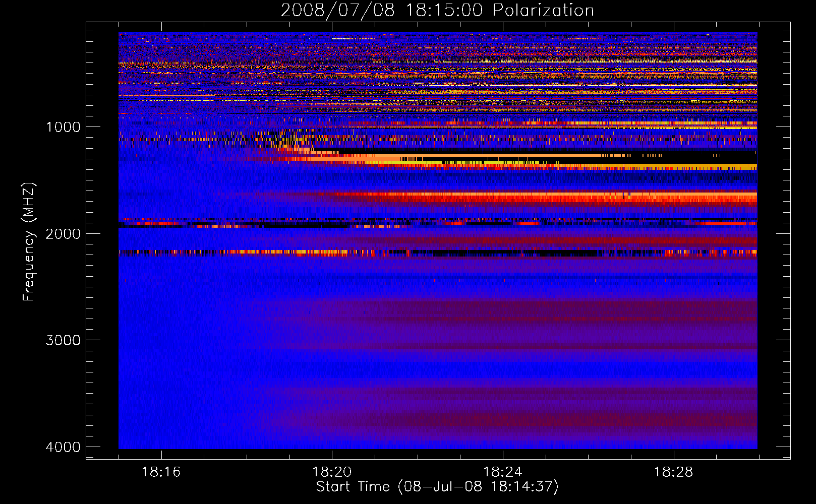This screenshot has width=816, height=504.
Task: Click the 18:24 time tick label
Action: pos(503,472)
